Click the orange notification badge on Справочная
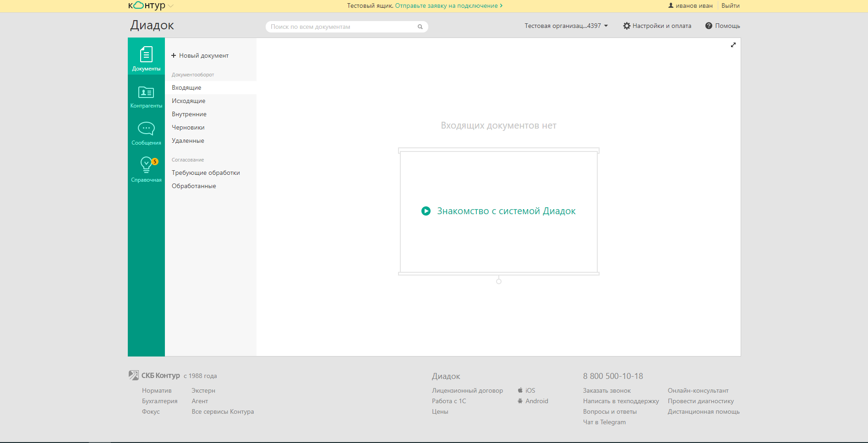 tap(155, 162)
